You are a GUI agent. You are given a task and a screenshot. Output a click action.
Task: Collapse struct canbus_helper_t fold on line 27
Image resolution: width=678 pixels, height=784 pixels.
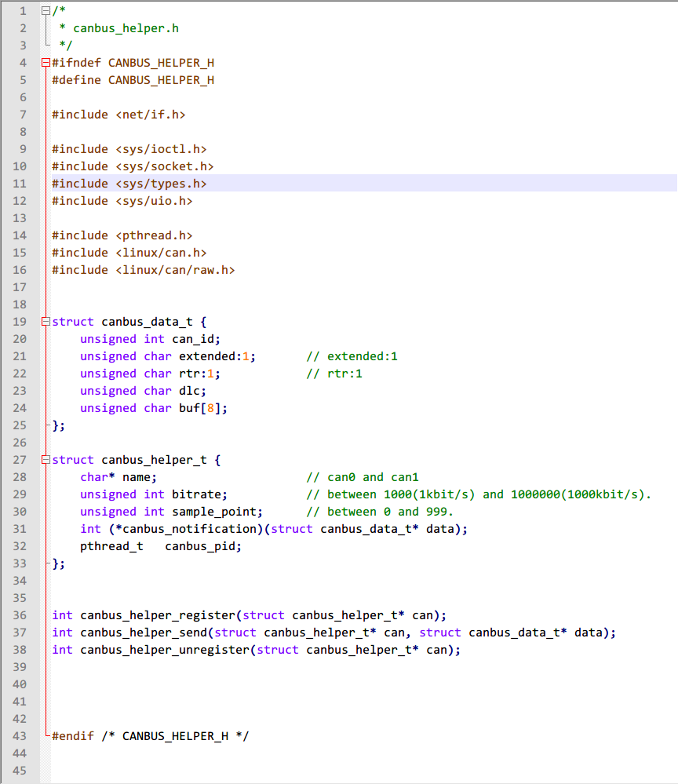click(x=46, y=460)
